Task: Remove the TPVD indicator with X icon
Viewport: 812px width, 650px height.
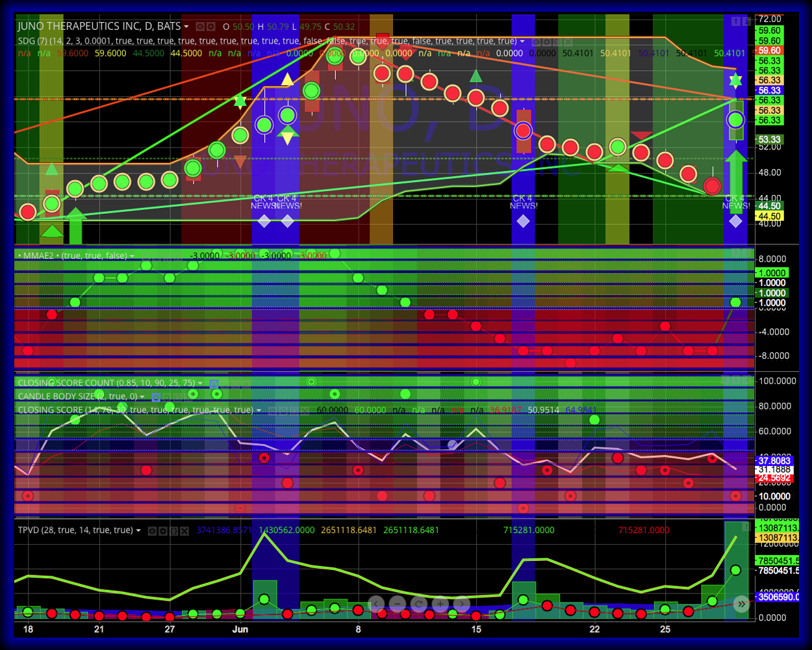Action: tap(184, 531)
